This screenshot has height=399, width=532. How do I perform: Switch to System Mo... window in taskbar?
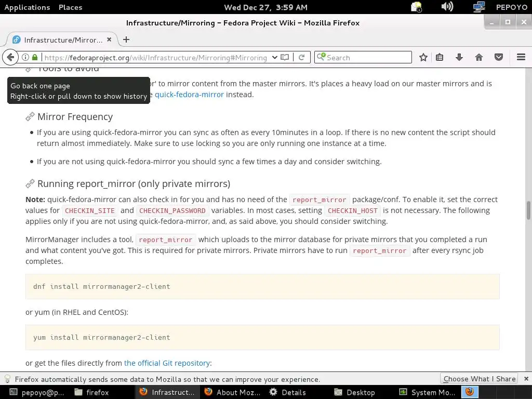click(428, 392)
